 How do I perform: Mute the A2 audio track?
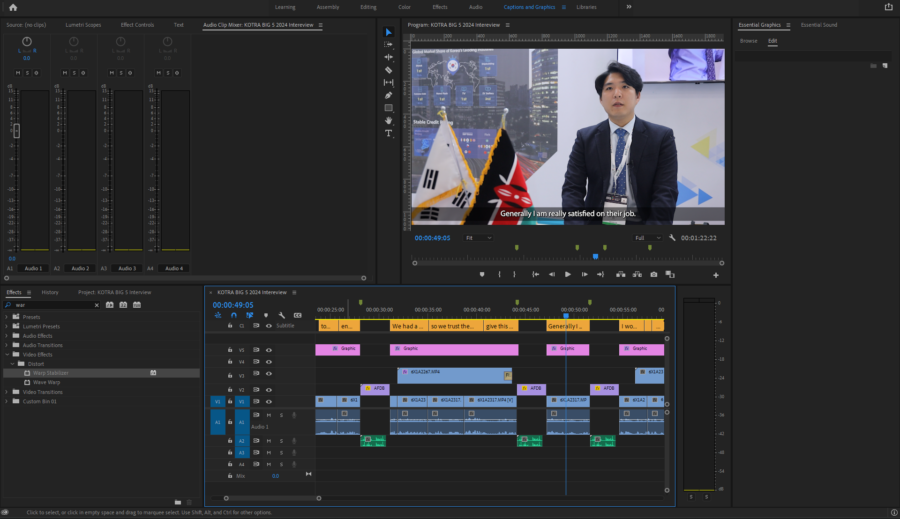(x=268, y=440)
